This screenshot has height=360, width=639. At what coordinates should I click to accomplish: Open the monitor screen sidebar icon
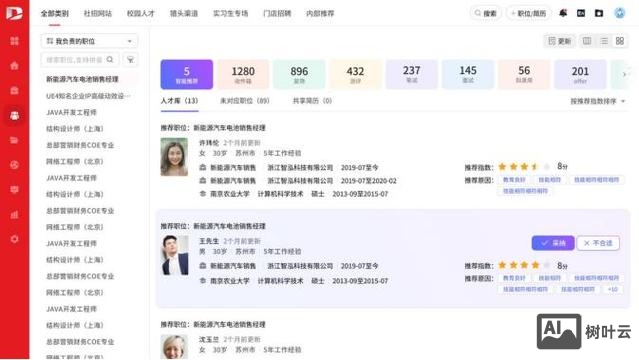click(14, 190)
